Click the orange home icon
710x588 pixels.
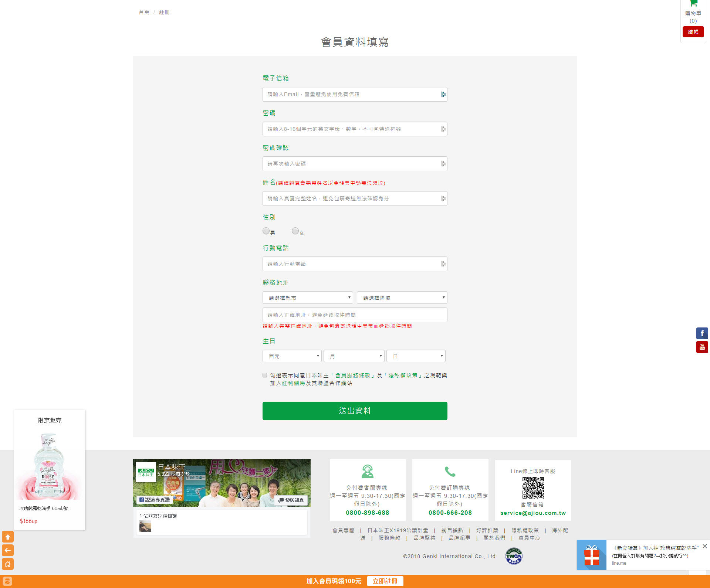[8, 564]
